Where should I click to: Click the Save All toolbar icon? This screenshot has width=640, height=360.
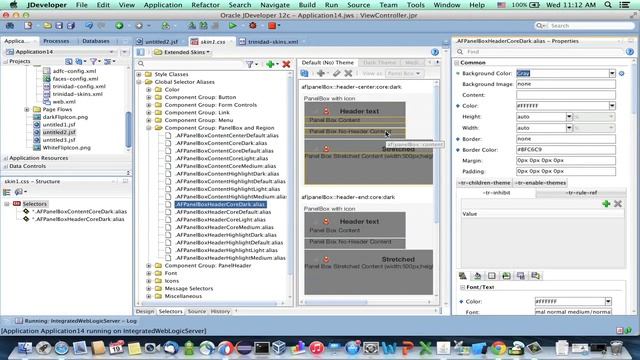tap(71, 26)
